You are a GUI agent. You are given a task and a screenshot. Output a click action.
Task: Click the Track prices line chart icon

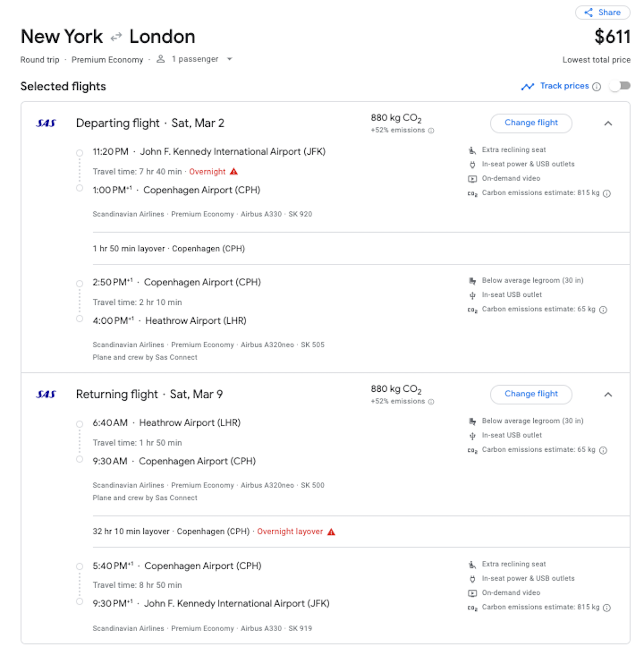tap(528, 86)
